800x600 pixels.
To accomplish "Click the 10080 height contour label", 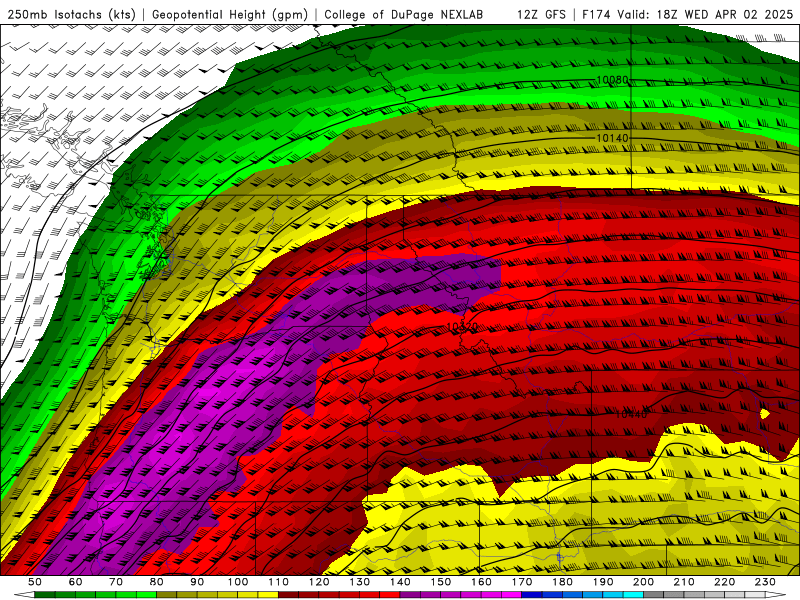I will (x=612, y=80).
